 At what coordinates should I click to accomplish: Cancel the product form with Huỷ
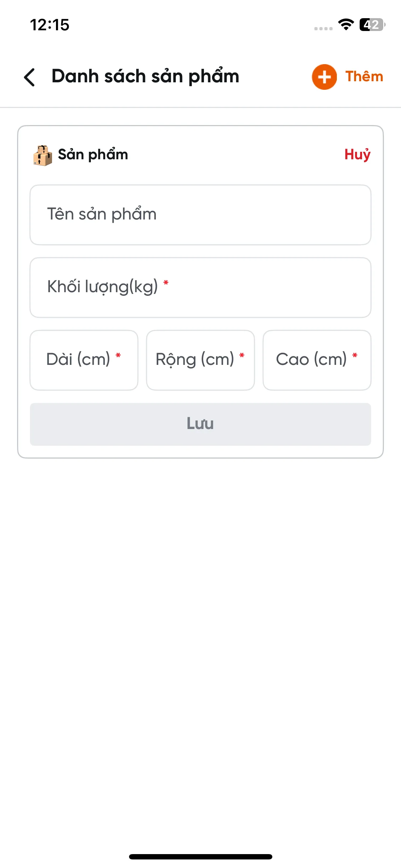pyautogui.click(x=358, y=155)
